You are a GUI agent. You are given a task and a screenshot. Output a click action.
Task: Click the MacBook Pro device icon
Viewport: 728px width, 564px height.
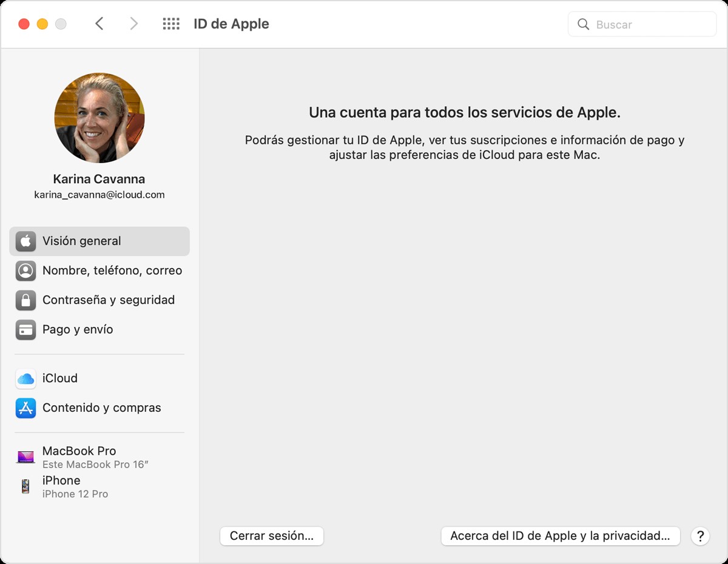point(25,457)
